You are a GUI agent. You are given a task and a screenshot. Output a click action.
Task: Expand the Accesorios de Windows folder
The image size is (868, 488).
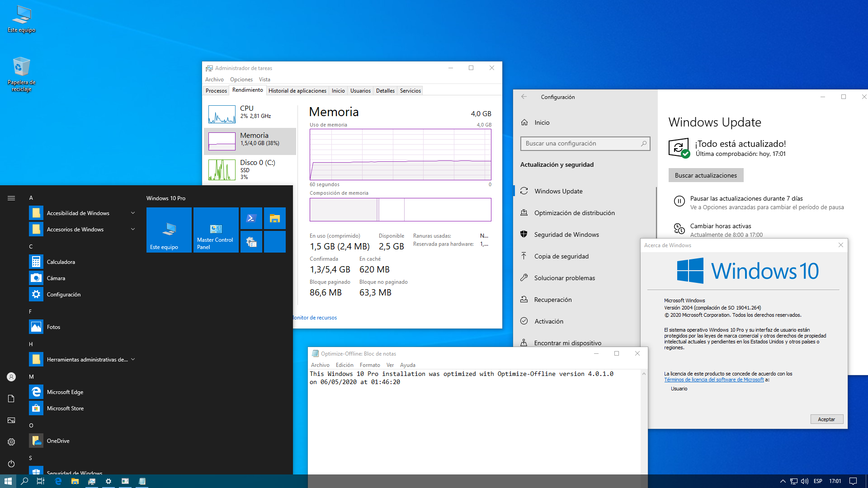pyautogui.click(x=133, y=230)
